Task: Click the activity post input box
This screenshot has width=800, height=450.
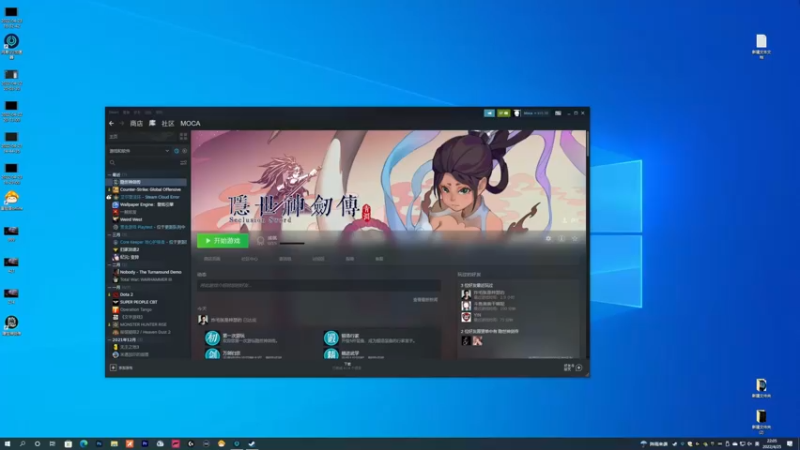Action: click(319, 285)
